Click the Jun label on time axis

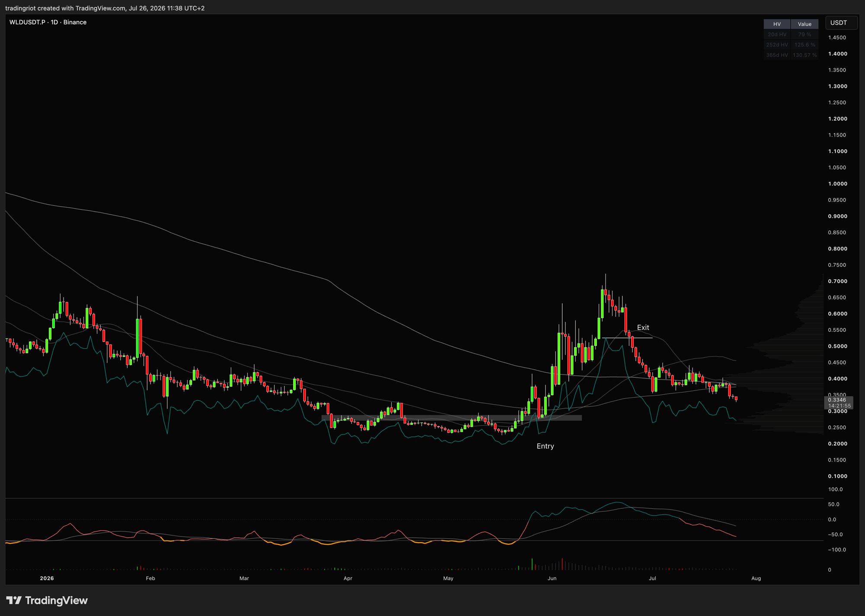pyautogui.click(x=551, y=578)
